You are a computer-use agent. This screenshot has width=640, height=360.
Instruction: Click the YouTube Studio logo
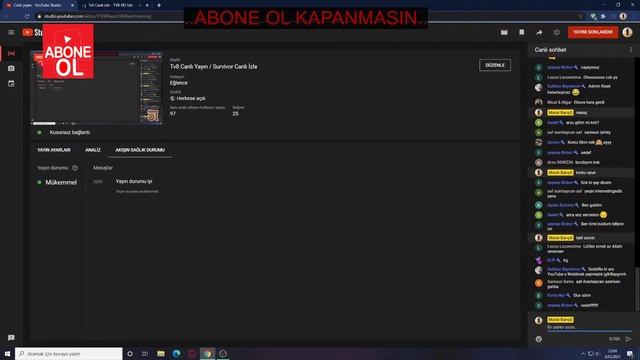(x=32, y=32)
